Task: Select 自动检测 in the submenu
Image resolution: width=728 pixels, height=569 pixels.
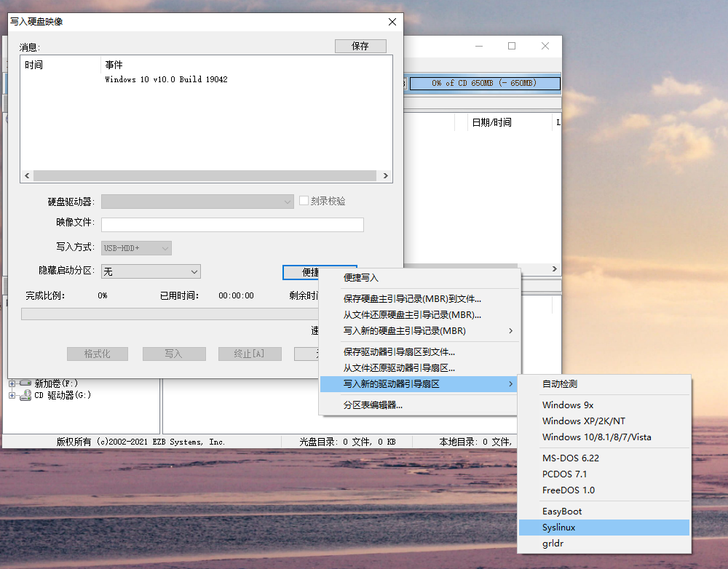Action: tap(604, 383)
